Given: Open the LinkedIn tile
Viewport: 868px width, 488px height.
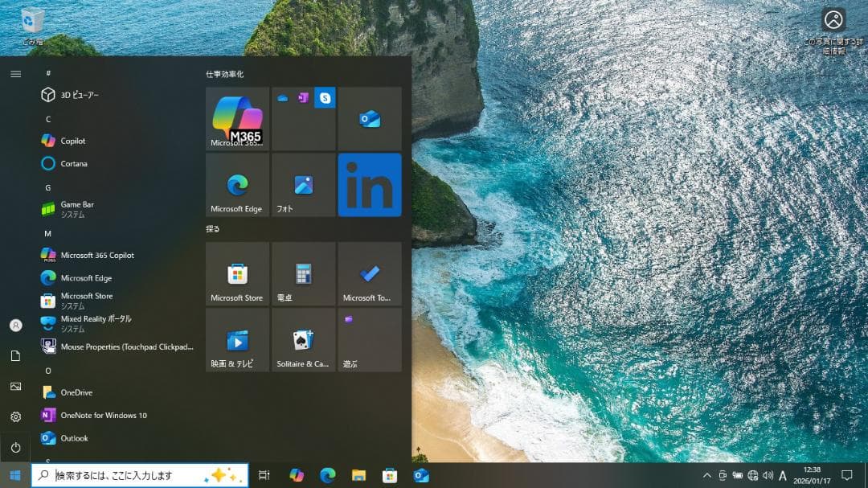Looking at the screenshot, I should (369, 184).
